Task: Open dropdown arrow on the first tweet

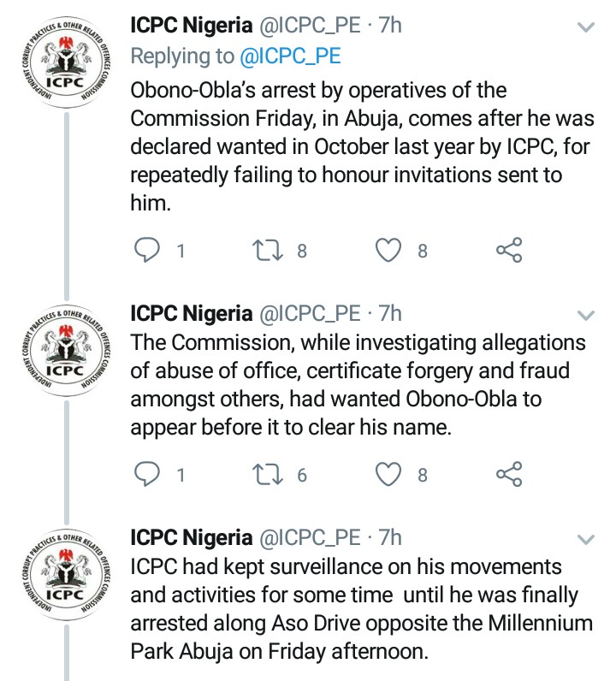Action: point(585,27)
